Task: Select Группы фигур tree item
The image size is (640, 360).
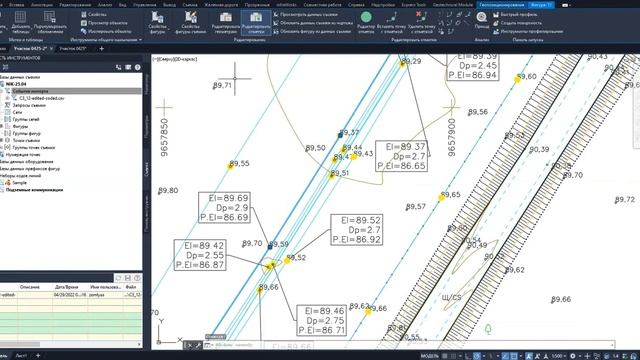Action: [x=27, y=133]
